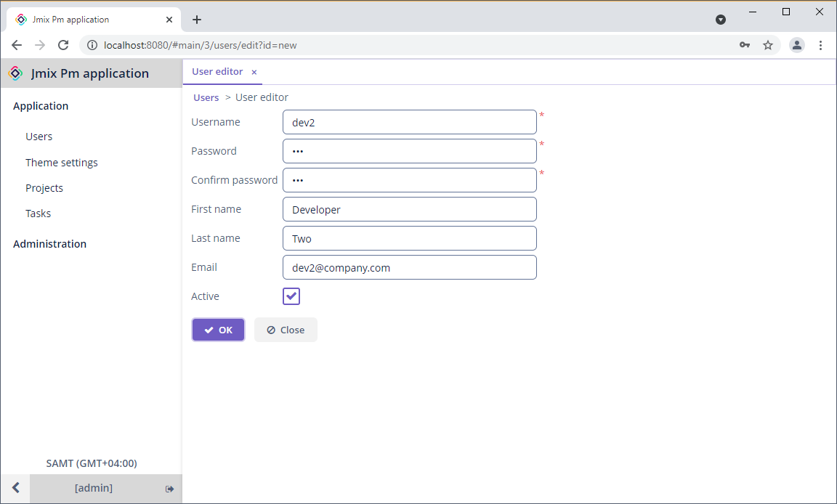
Task: Click the SAMT (GMT+04:00) time zone text
Action: pos(92,463)
